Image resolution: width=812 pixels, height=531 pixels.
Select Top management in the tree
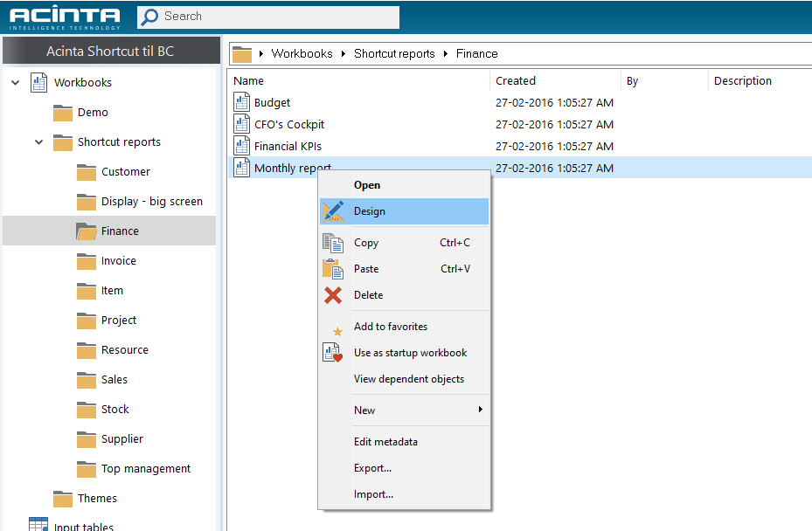[146, 468]
